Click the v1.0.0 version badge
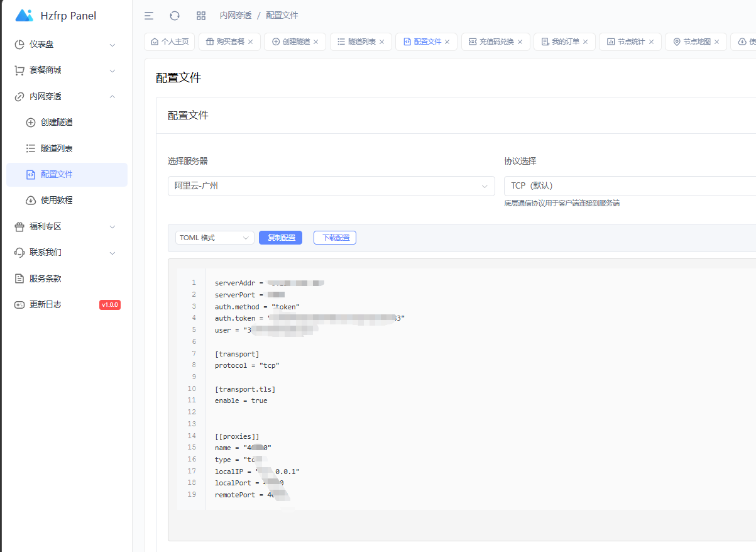 point(110,305)
